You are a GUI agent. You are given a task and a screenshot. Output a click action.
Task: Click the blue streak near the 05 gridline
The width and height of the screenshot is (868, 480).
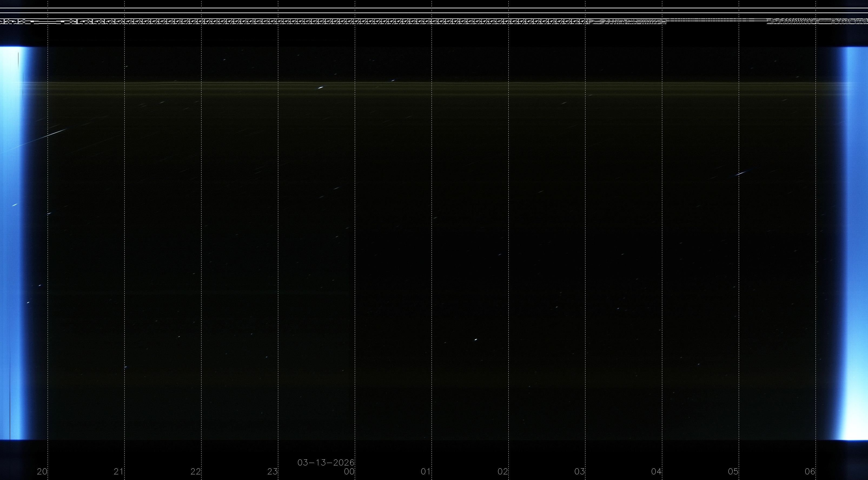(x=741, y=173)
